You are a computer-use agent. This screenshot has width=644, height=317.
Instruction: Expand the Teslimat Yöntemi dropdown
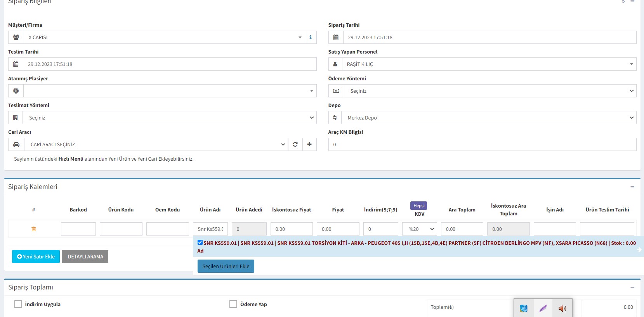coord(170,118)
